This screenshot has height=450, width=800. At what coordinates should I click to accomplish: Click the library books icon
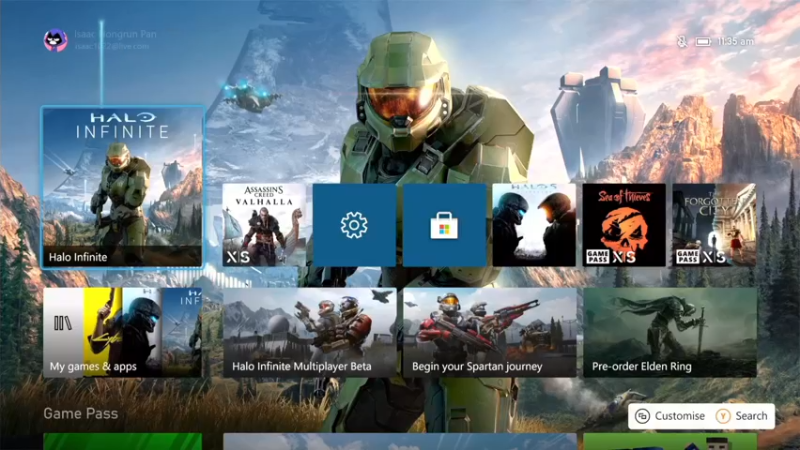(x=63, y=323)
